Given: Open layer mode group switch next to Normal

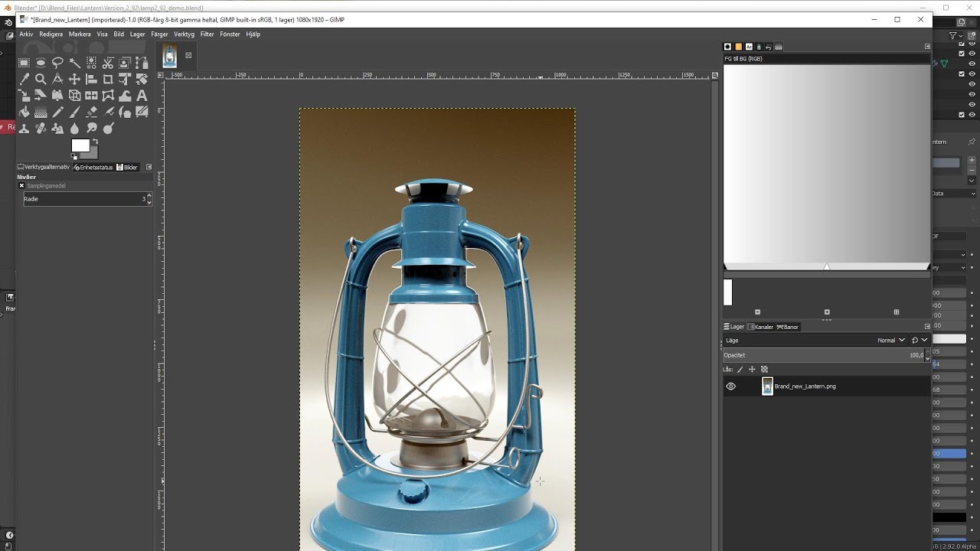Looking at the screenshot, I should tap(920, 341).
